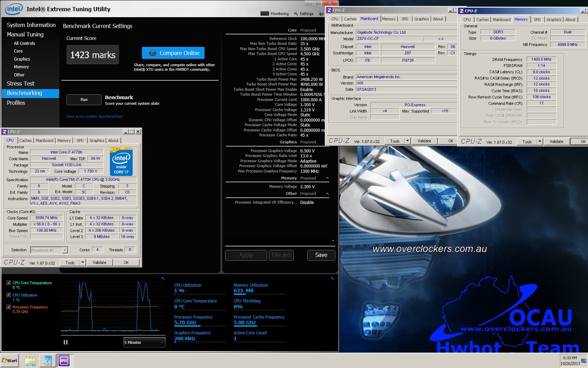Save the current XTU settings
This screenshot has width=588, height=368.
click(x=321, y=255)
